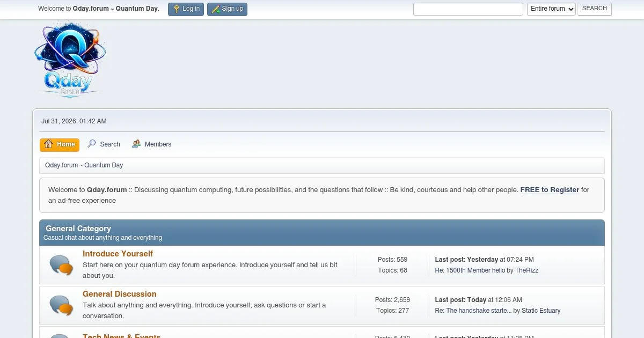644x338 pixels.
Task: Click the SEARCH button
Action: click(595, 9)
